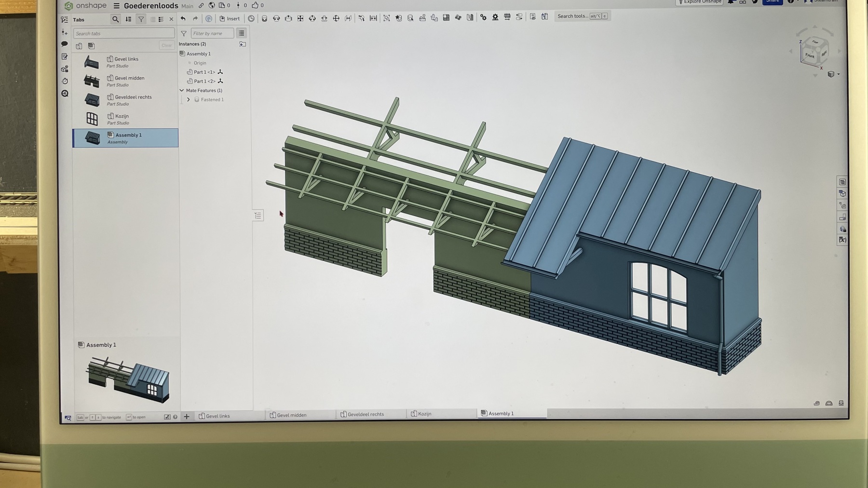Click the search tabs magnifier icon
This screenshot has height=488, width=868.
tap(115, 19)
